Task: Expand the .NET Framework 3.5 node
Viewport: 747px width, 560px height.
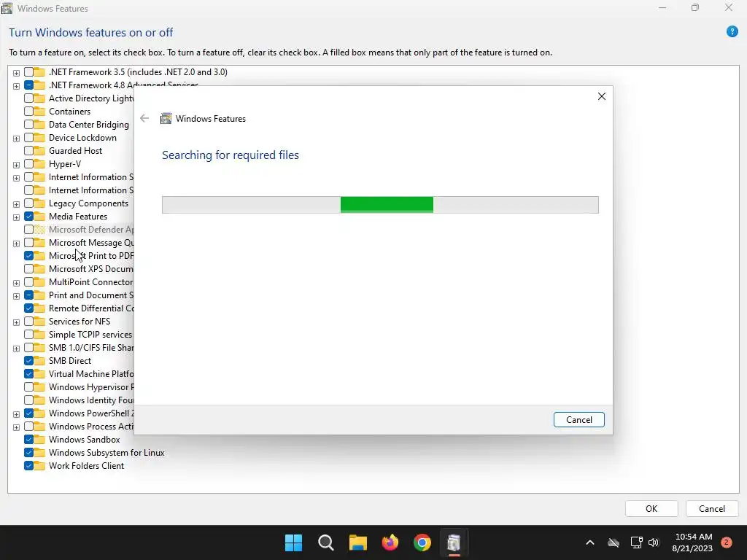Action: point(16,73)
